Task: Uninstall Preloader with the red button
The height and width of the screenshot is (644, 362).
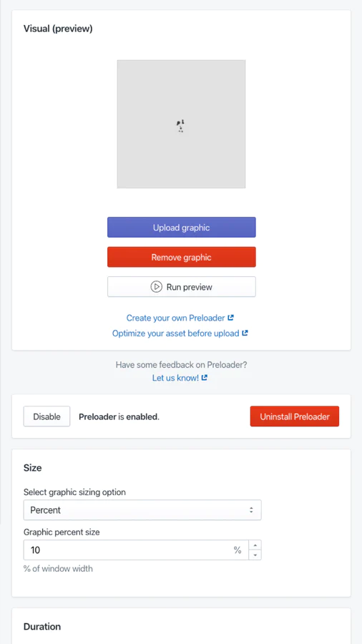Action: click(x=295, y=416)
